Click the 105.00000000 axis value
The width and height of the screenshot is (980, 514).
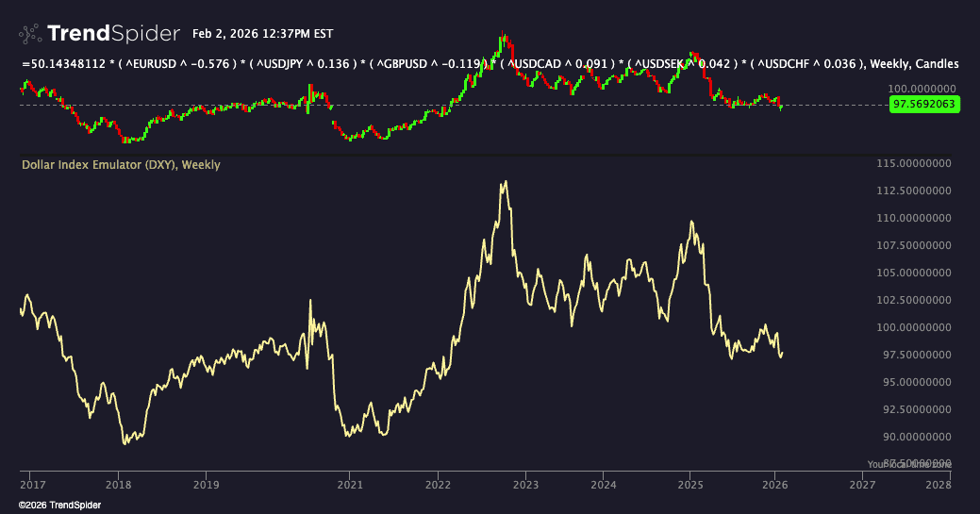point(914,273)
